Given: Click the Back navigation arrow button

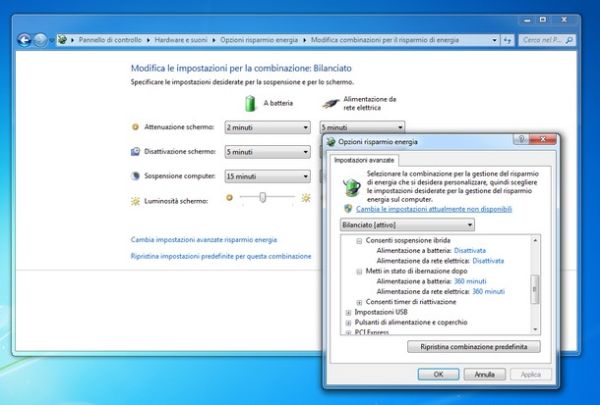Looking at the screenshot, I should click(23, 39).
